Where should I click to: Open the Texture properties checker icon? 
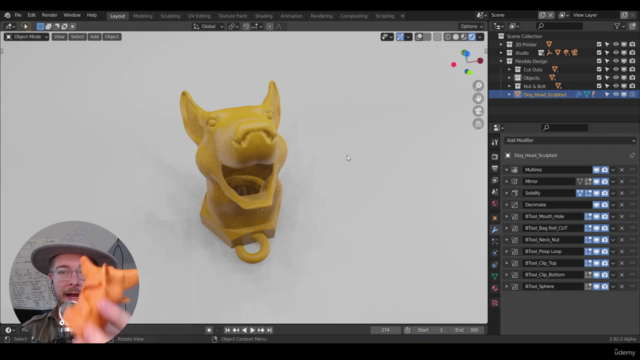pyautogui.click(x=495, y=303)
